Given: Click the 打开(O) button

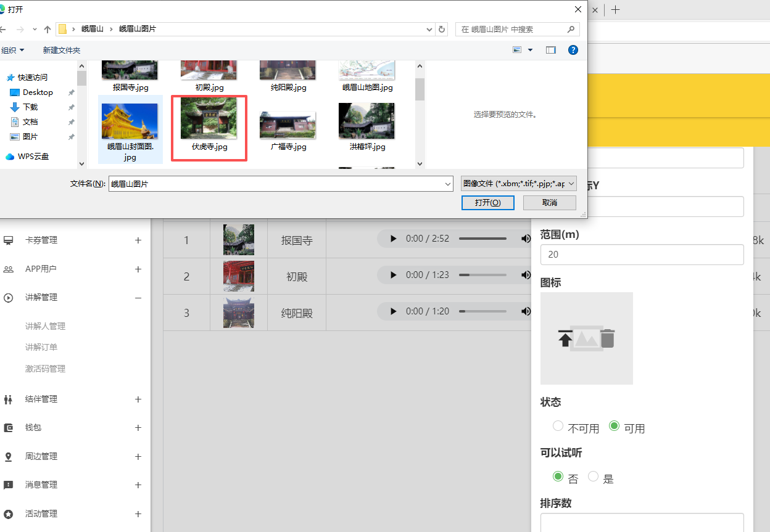Looking at the screenshot, I should coord(487,203).
